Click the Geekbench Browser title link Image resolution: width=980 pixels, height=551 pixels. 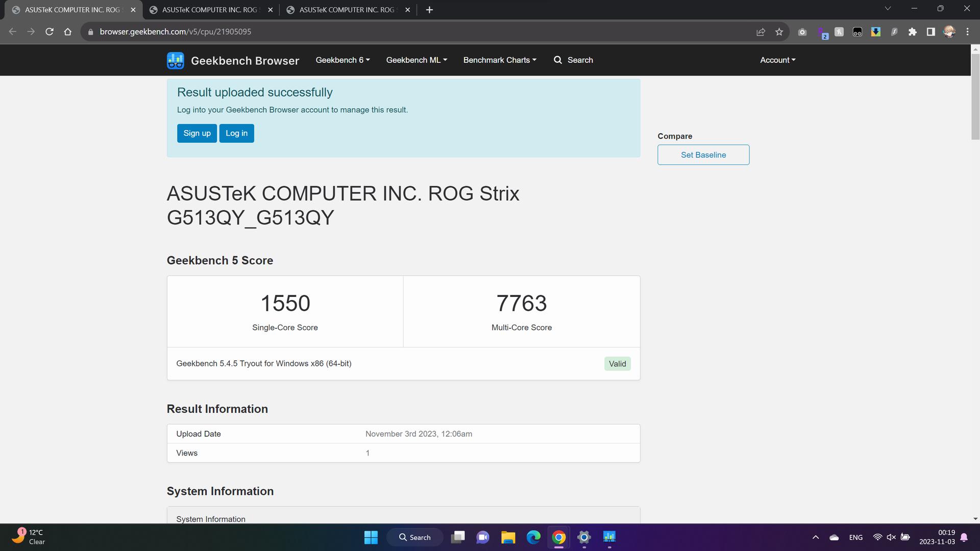click(245, 61)
